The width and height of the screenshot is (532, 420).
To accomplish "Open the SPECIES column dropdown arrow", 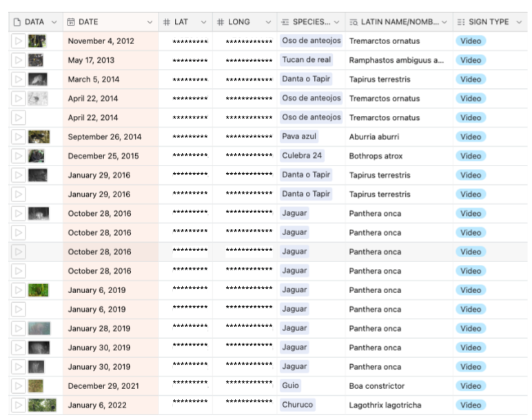I will [x=337, y=22].
